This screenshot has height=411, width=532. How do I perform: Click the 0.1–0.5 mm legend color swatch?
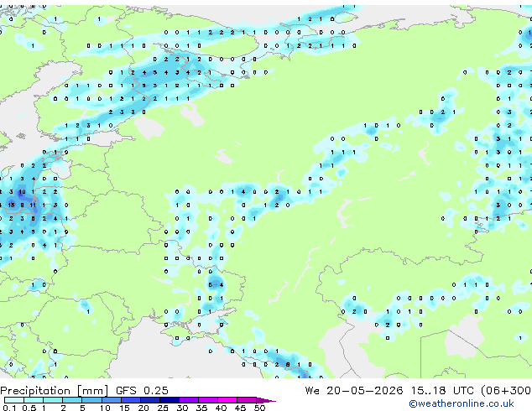click(14, 400)
